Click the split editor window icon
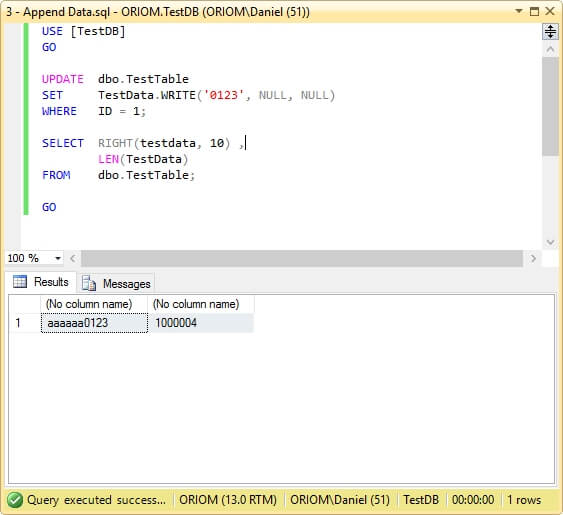The image size is (563, 515). (550, 32)
